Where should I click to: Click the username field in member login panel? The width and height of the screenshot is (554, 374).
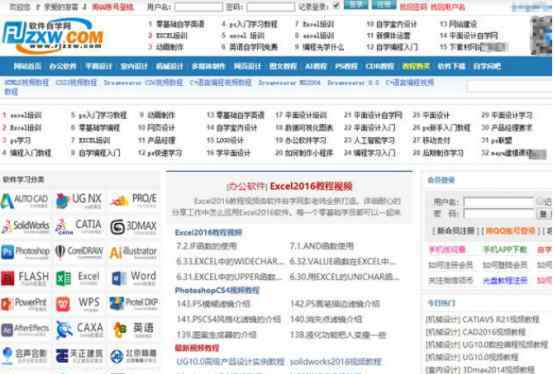click(x=499, y=202)
